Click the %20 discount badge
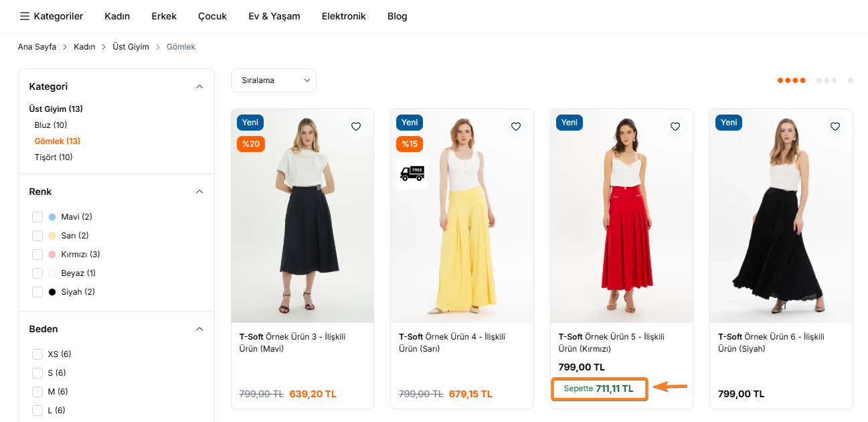Viewport: 868px width, 422px height. point(250,144)
